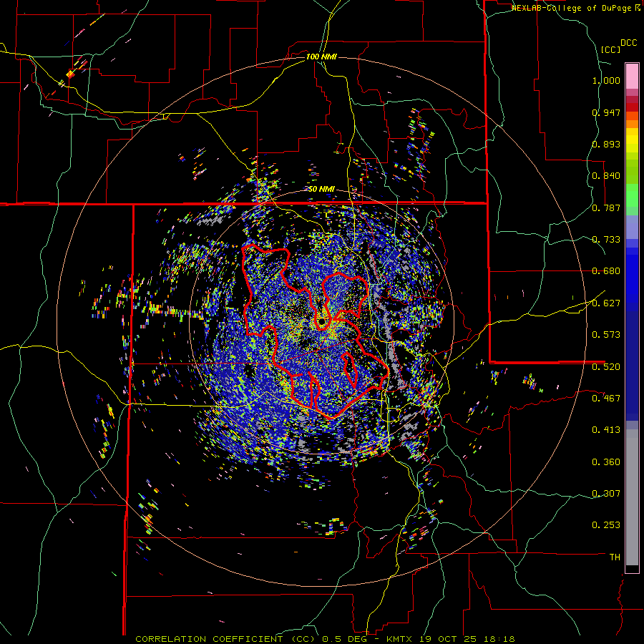The height and width of the screenshot is (644, 644).
Task: Click the 50 NMI range ring label
Action: click(321, 190)
